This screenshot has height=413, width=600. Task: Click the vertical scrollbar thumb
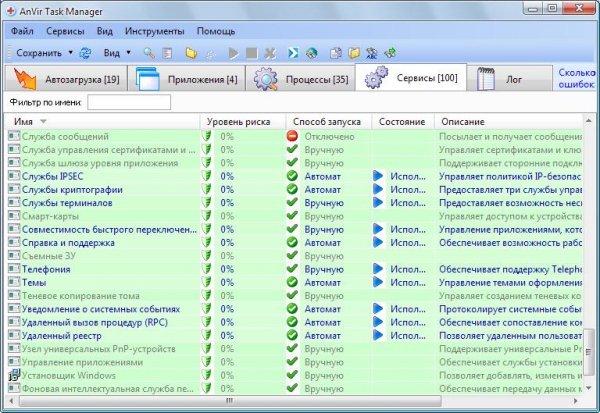click(589, 351)
